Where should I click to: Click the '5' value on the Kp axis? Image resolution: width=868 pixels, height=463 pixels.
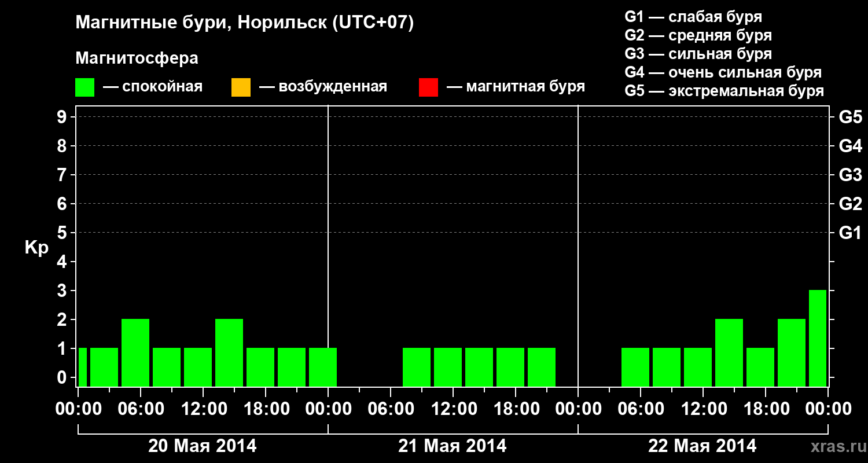(x=63, y=233)
